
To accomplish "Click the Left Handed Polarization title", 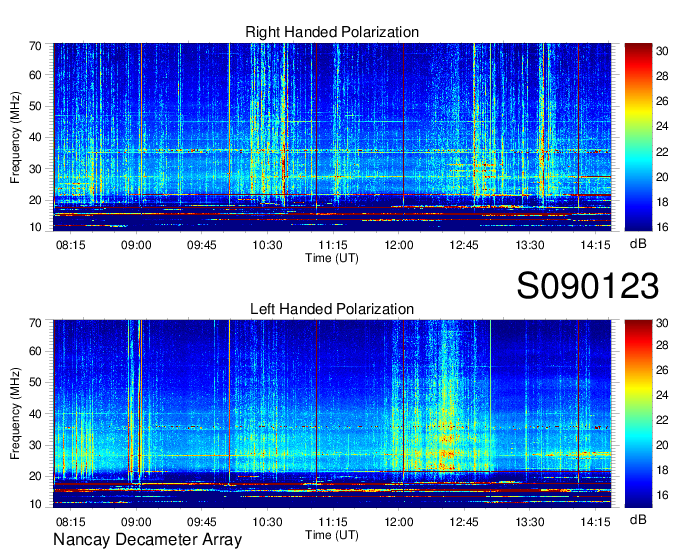I will point(332,309).
